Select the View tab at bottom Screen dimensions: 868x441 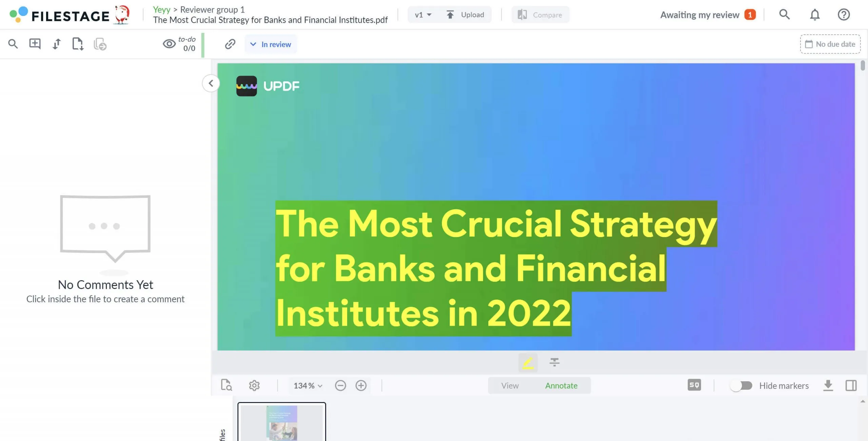(x=509, y=385)
